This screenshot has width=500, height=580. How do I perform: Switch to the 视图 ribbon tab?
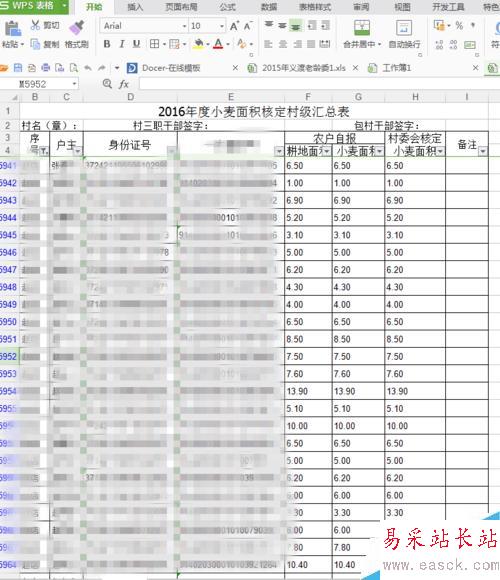click(402, 7)
